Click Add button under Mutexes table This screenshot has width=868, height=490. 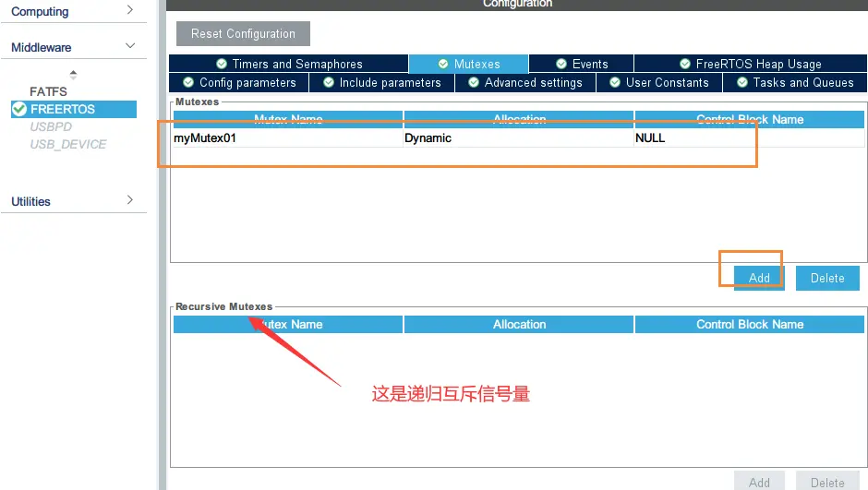pyautogui.click(x=759, y=278)
